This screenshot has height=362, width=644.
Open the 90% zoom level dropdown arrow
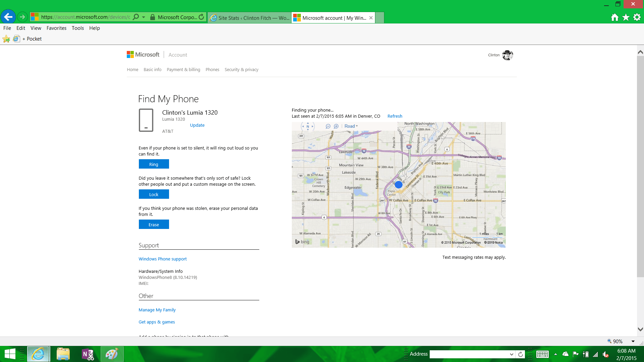pos(633,342)
